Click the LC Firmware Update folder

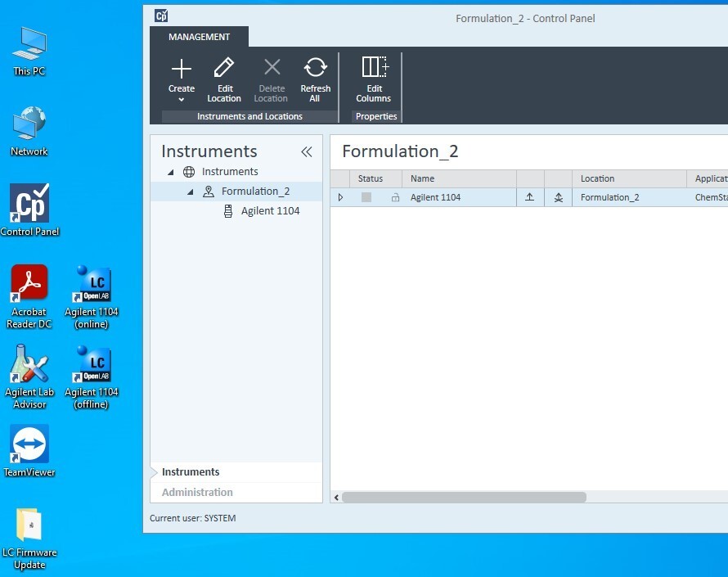click(x=29, y=539)
